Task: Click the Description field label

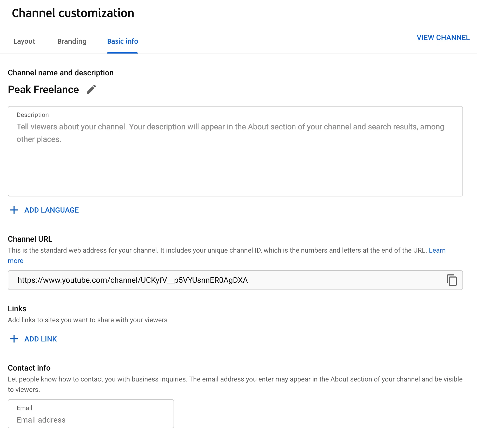Action: coord(33,115)
